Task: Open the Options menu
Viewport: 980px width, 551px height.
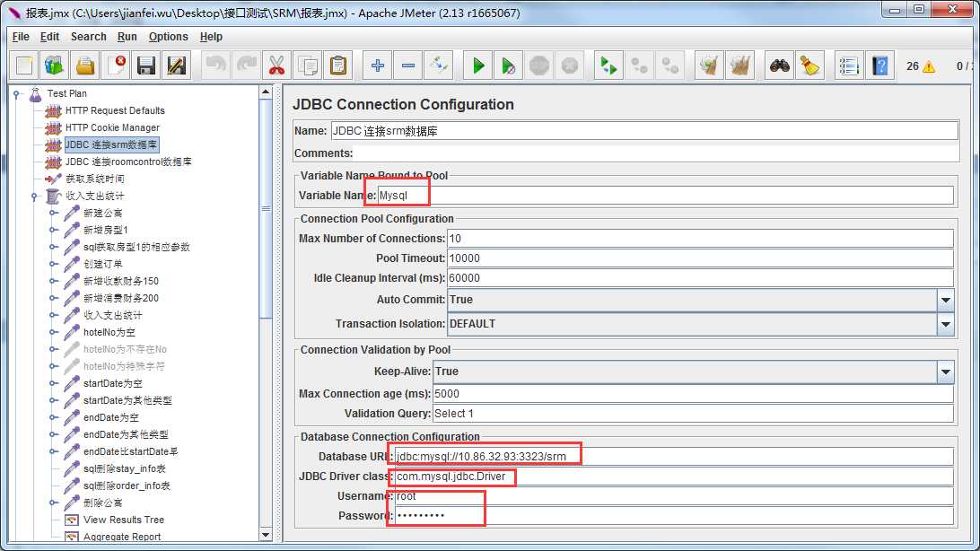Action: 168,37
